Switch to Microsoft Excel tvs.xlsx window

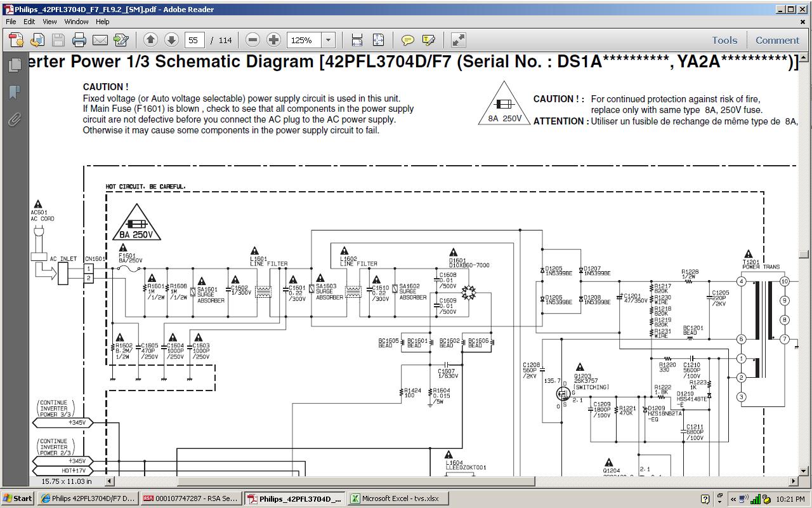(397, 498)
